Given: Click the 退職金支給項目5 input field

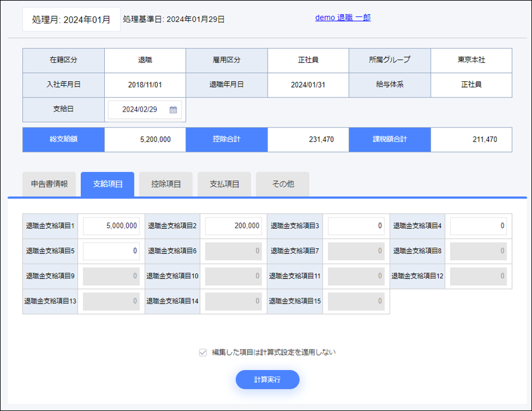Looking at the screenshot, I should tap(111, 251).
